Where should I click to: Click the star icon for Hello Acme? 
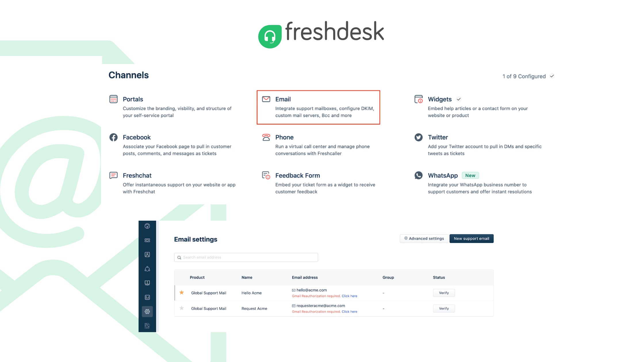(x=181, y=292)
